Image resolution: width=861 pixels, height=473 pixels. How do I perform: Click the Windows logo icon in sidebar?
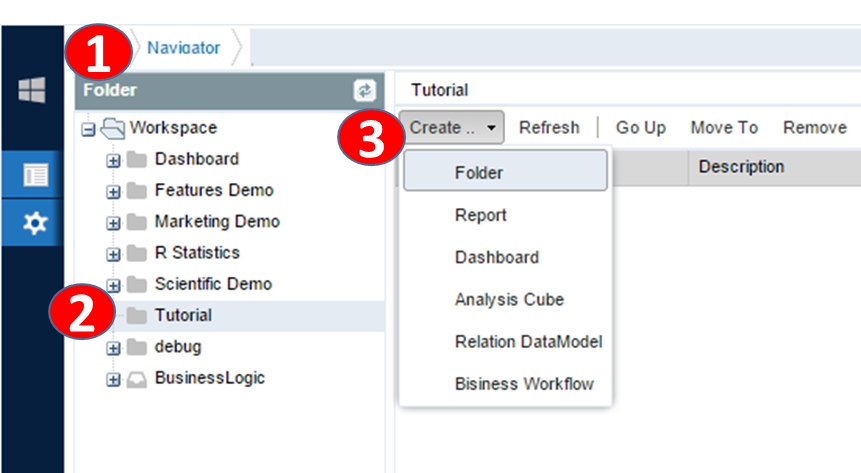point(32,91)
